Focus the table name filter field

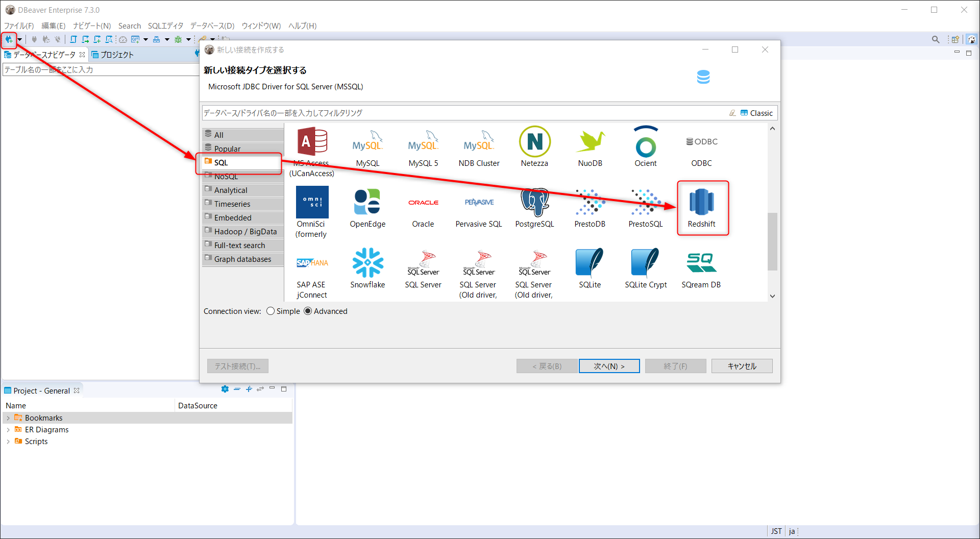100,69
